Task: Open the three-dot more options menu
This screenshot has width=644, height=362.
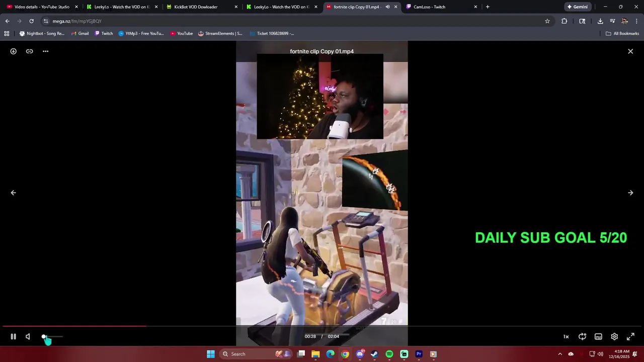Action: click(x=46, y=51)
